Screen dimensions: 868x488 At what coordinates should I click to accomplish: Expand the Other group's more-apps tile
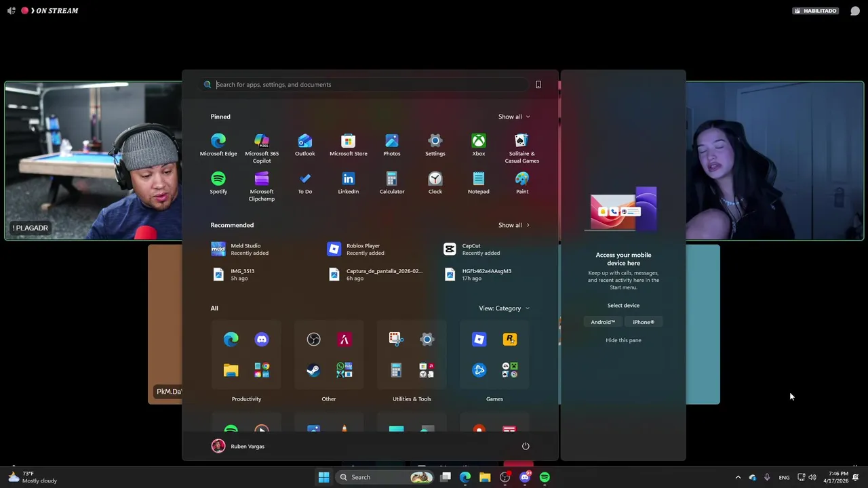click(344, 370)
